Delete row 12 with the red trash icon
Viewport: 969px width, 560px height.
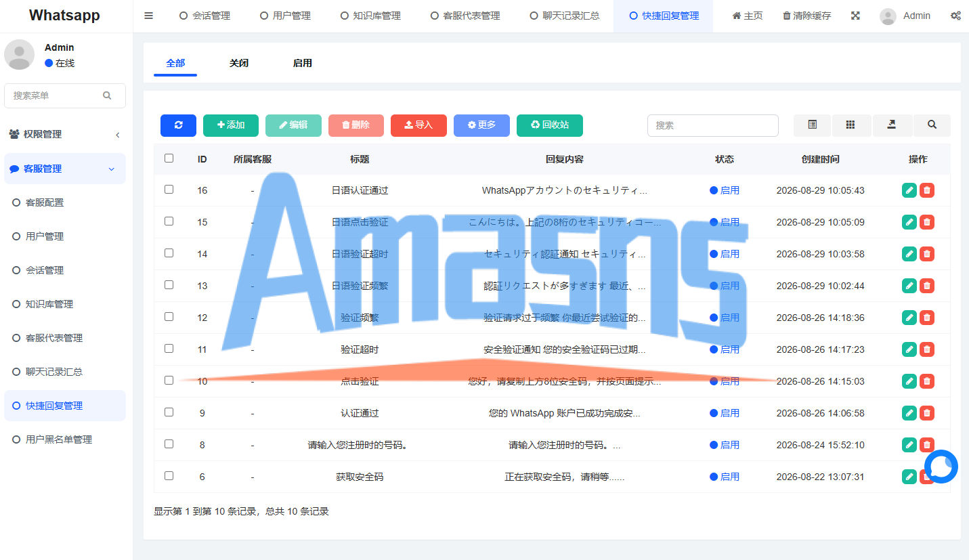927,318
